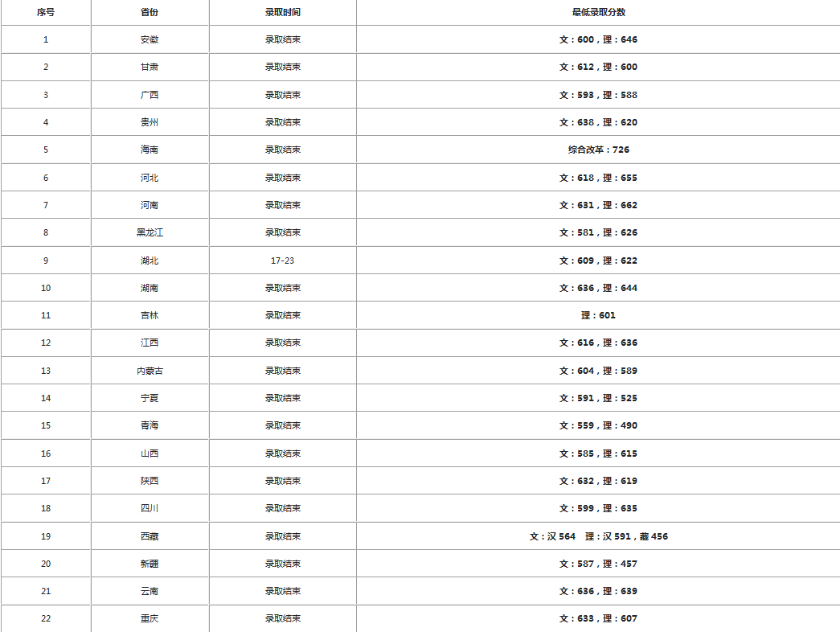840x632 pixels.
Task: Select the 安徽 province cell
Action: click(150, 39)
